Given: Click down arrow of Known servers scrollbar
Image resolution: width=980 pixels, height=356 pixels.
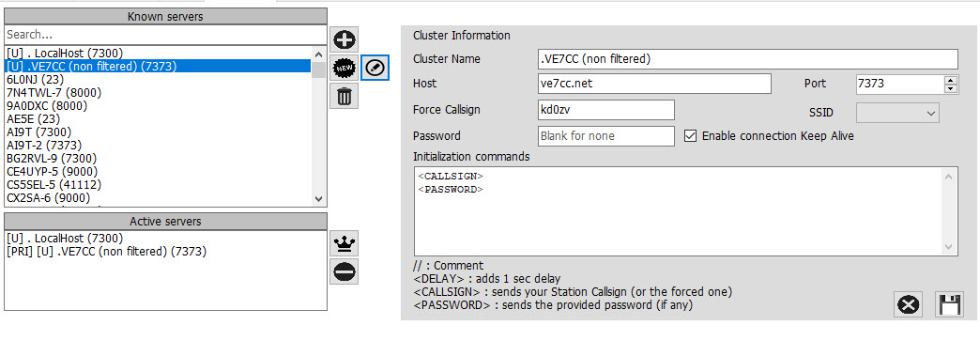Looking at the screenshot, I should coord(318,199).
